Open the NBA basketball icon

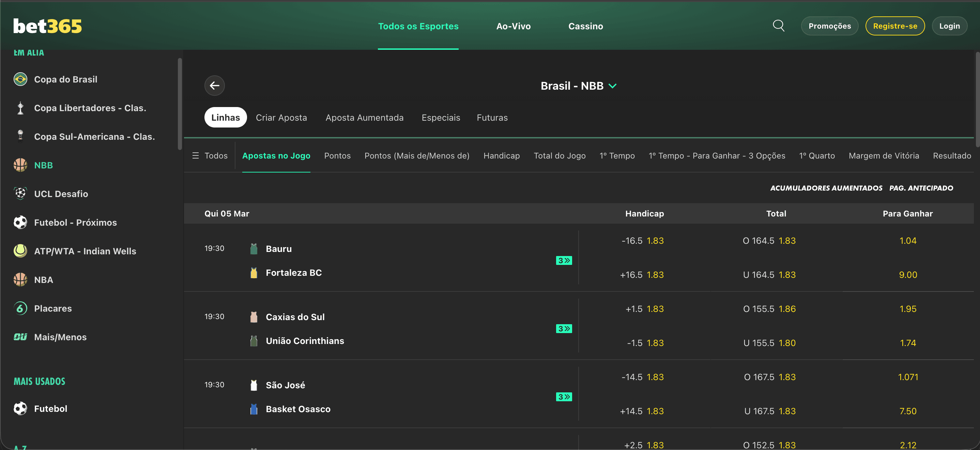point(20,280)
